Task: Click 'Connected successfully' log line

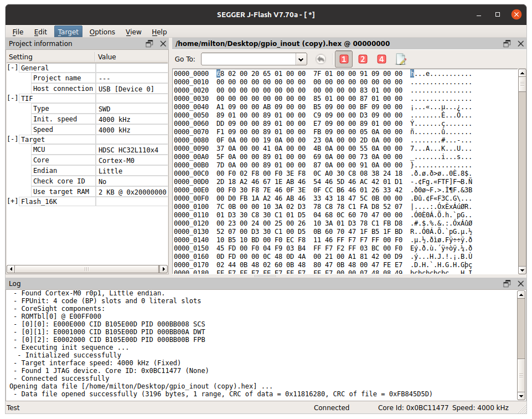Action: coord(65,379)
